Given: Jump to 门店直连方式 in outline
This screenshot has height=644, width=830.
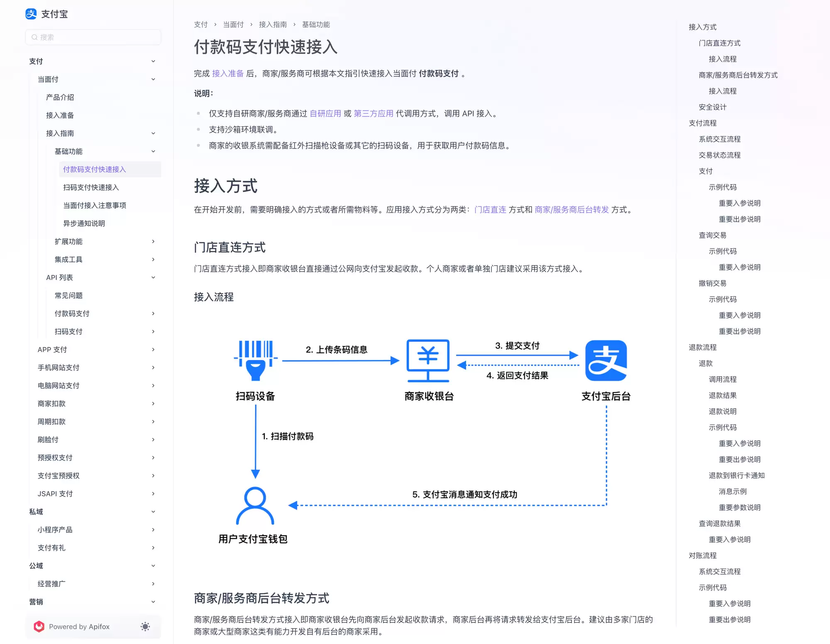Looking at the screenshot, I should tap(720, 43).
